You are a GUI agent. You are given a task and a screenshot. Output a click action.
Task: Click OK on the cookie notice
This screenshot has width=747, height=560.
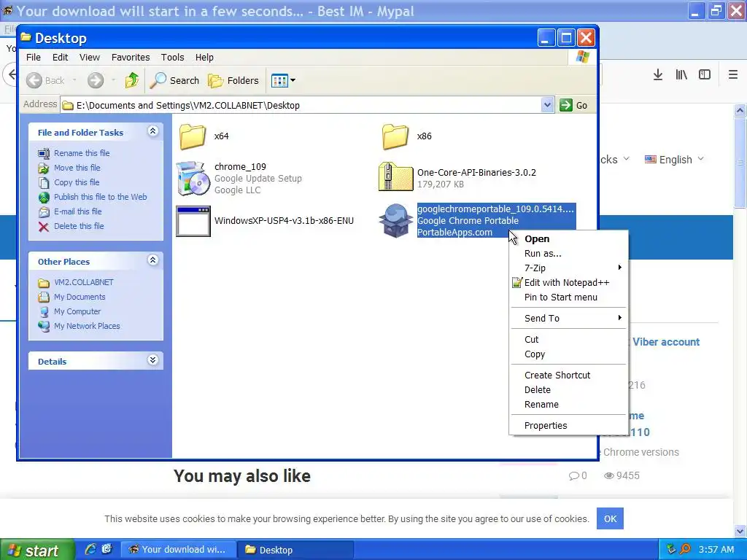(610, 518)
